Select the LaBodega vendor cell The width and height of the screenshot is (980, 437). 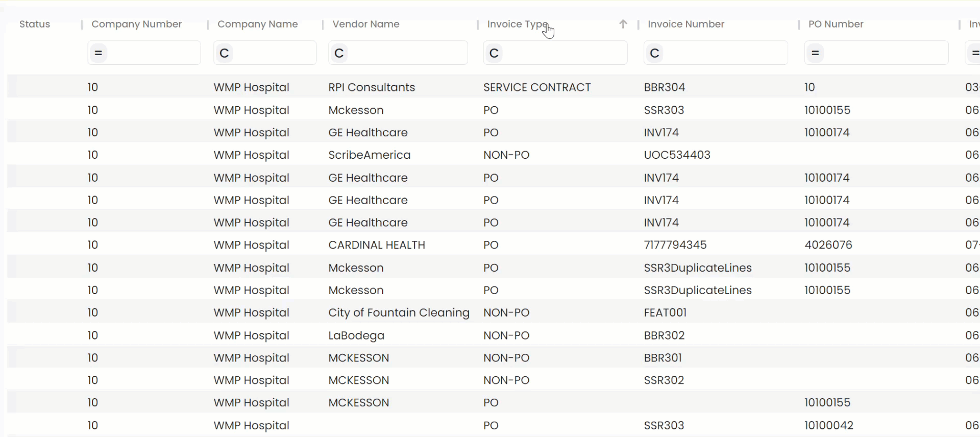(x=356, y=335)
